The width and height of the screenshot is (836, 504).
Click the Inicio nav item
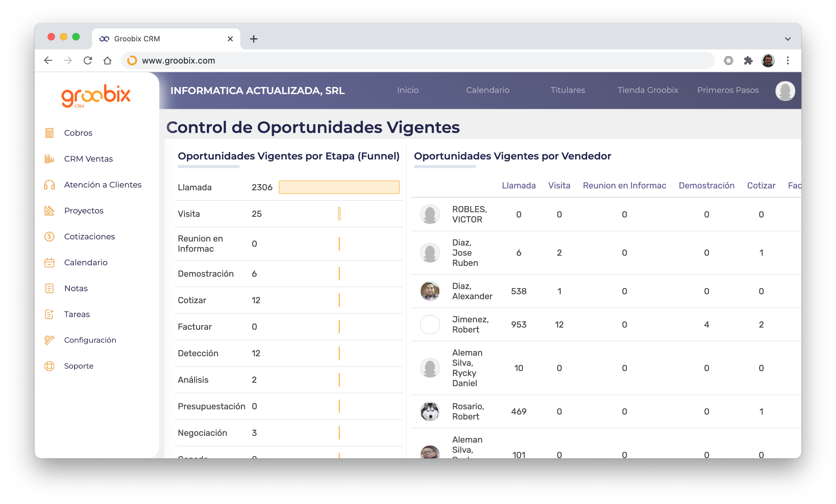[x=408, y=90]
